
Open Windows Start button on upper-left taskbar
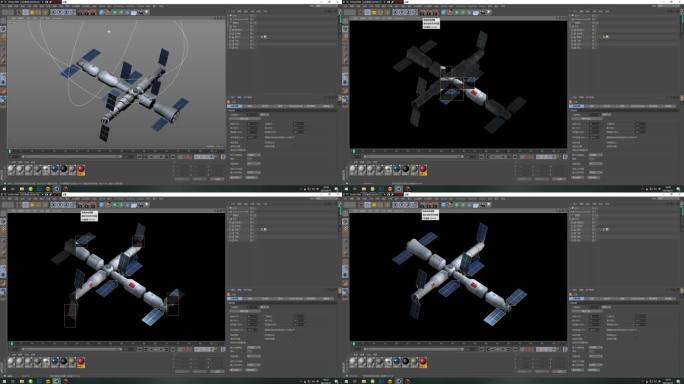4,189
